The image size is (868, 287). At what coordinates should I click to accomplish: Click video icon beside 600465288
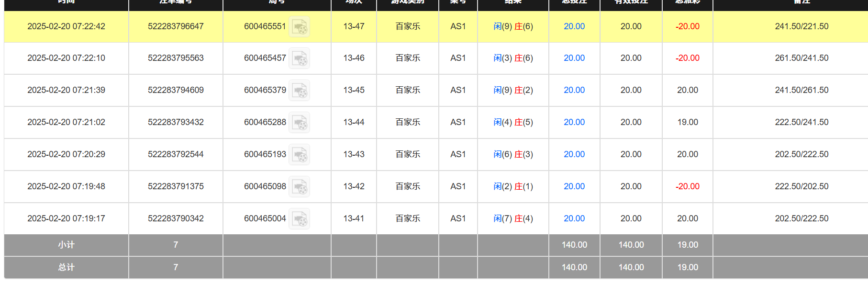299,123
